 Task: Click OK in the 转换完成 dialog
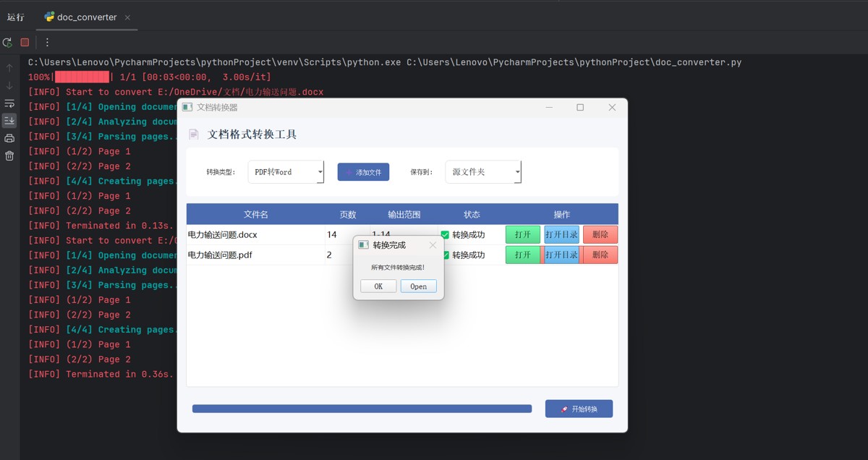pyautogui.click(x=378, y=286)
